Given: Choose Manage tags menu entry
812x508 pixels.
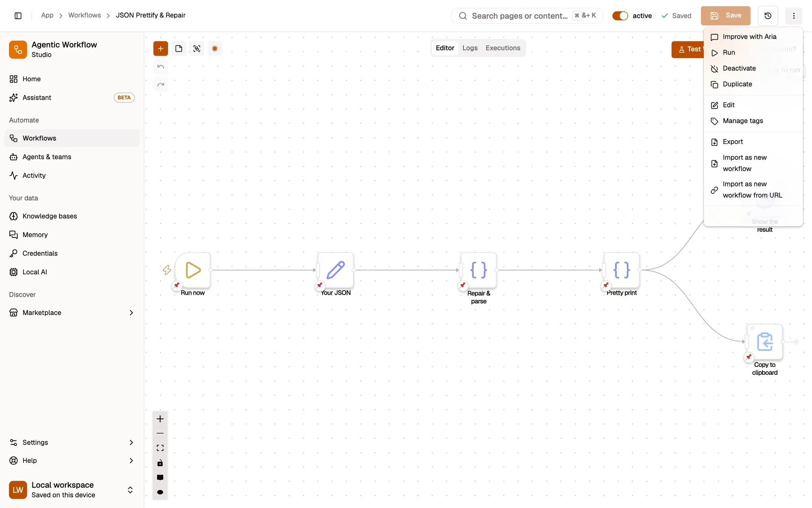Looking at the screenshot, I should coord(753,121).
